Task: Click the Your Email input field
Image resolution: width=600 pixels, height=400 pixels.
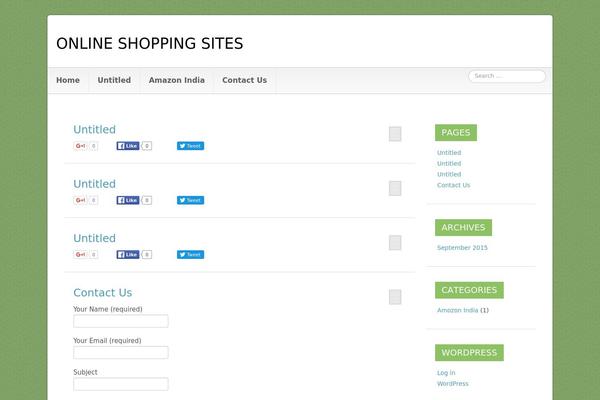Action: (x=121, y=353)
